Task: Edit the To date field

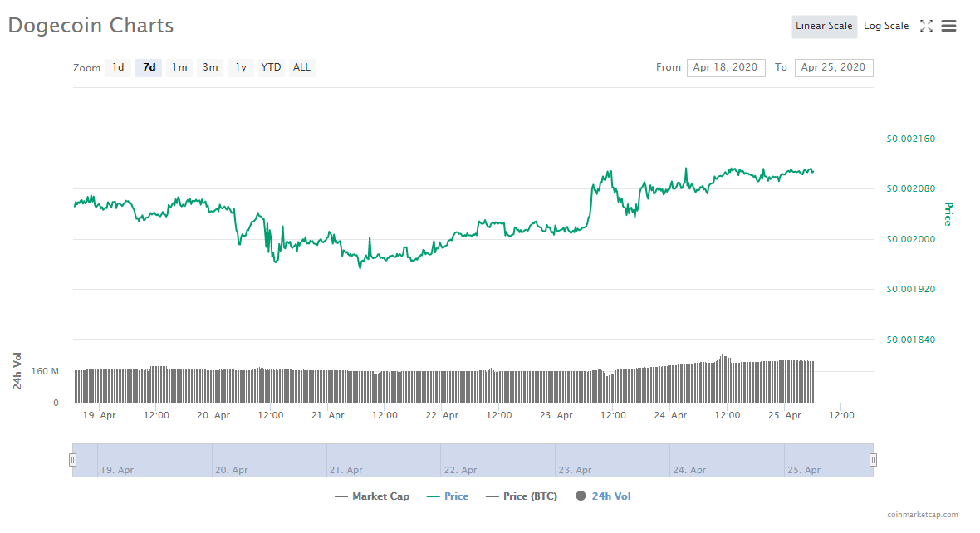Action: pos(833,67)
